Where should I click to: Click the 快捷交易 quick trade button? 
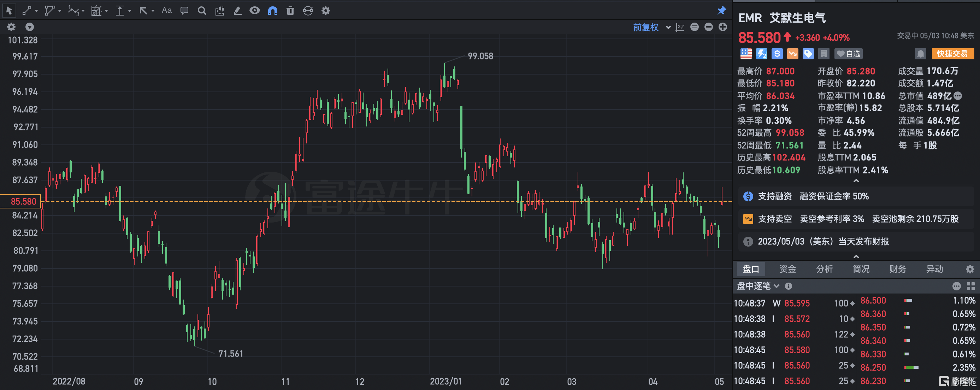point(952,54)
